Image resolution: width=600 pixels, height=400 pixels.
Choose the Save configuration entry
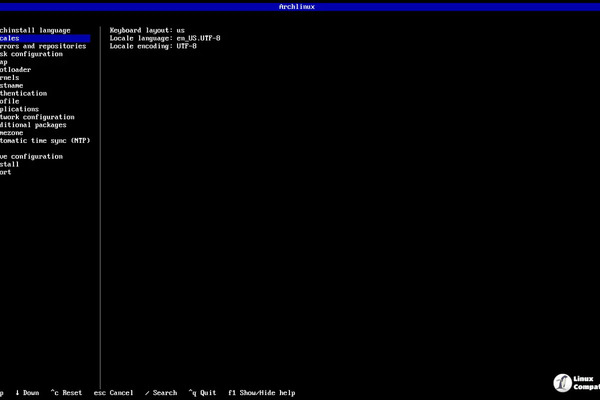31,157
